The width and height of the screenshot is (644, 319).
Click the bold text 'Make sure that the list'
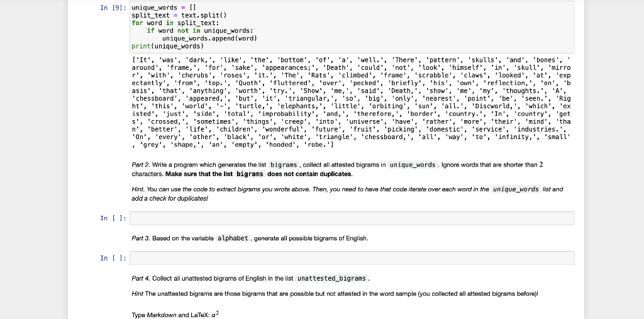pos(199,174)
